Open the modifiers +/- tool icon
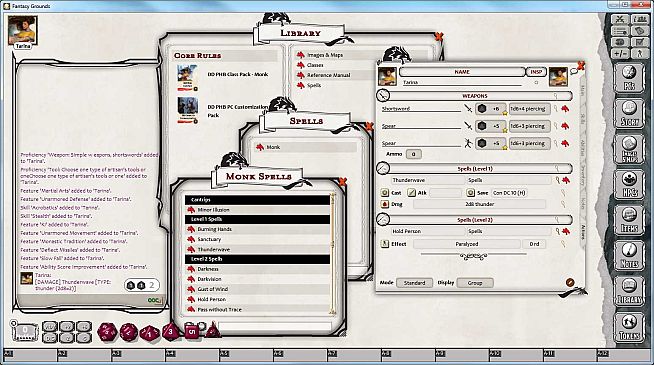Image resolution: width=654 pixels, height=365 pixels. 620,53
